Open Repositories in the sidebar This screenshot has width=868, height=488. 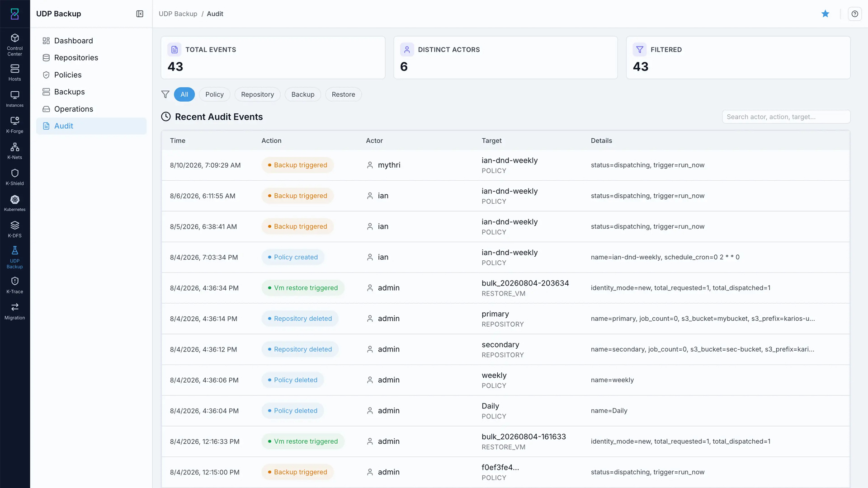(x=91, y=58)
